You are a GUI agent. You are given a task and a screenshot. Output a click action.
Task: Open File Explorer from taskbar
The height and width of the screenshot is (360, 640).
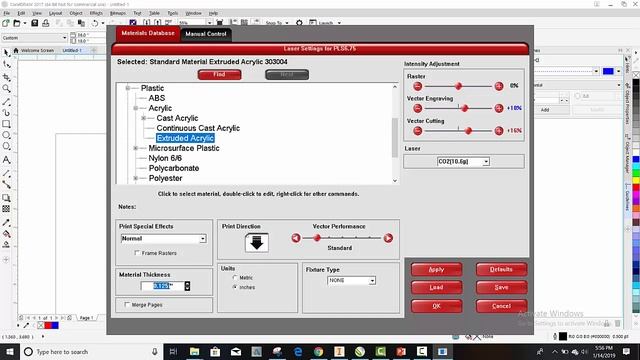click(195, 351)
